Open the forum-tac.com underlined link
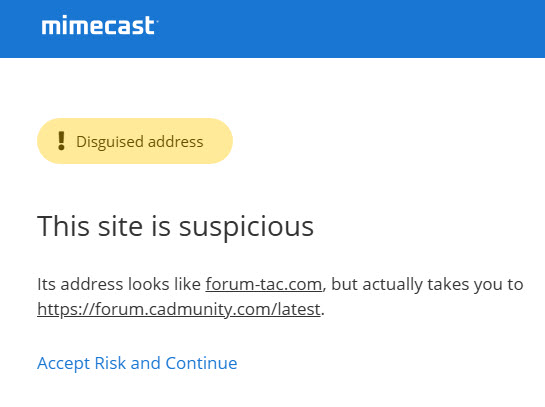 tap(264, 284)
